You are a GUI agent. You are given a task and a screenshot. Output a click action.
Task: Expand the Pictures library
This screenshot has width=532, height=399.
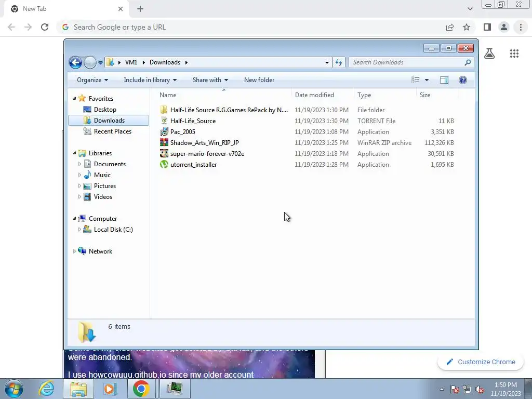tap(79, 186)
